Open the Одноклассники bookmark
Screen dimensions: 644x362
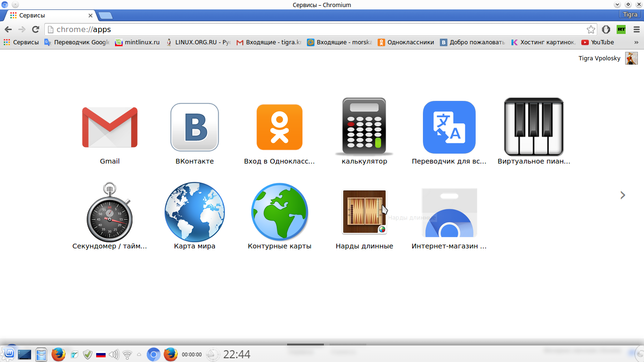point(406,42)
